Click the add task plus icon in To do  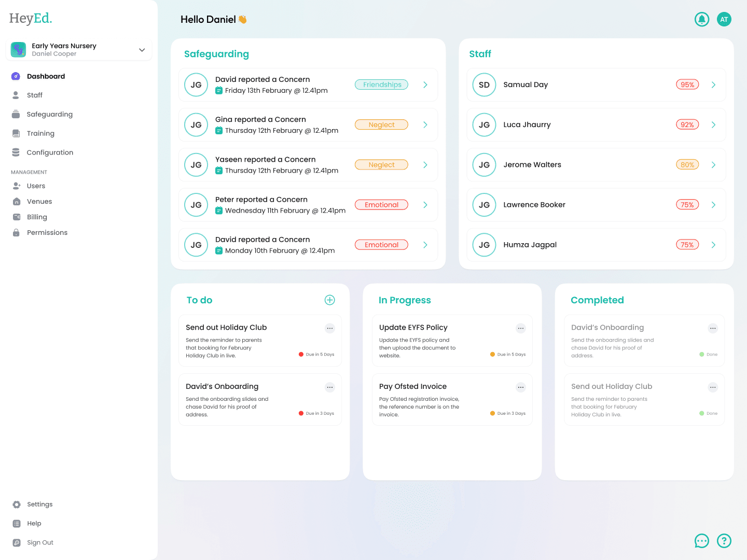(329, 300)
